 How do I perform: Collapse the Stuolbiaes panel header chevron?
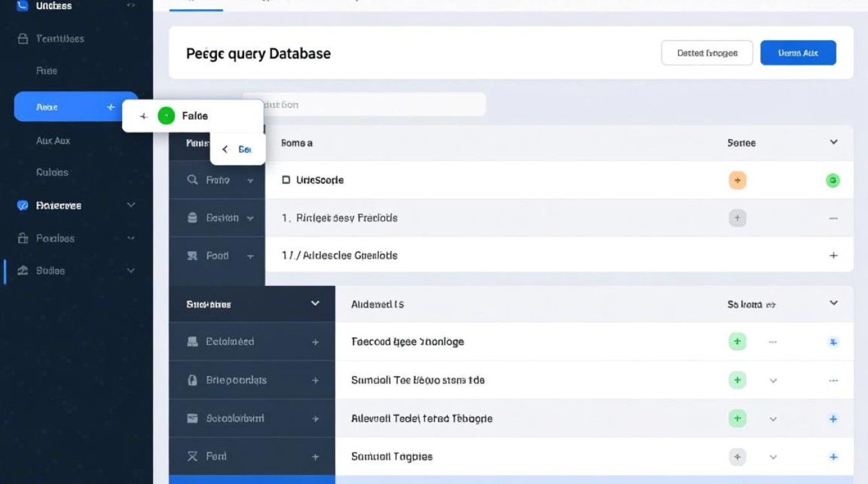coord(315,303)
